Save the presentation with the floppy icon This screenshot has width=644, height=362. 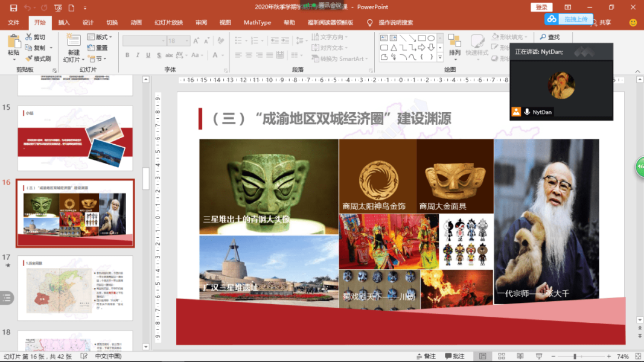pyautogui.click(x=13, y=8)
